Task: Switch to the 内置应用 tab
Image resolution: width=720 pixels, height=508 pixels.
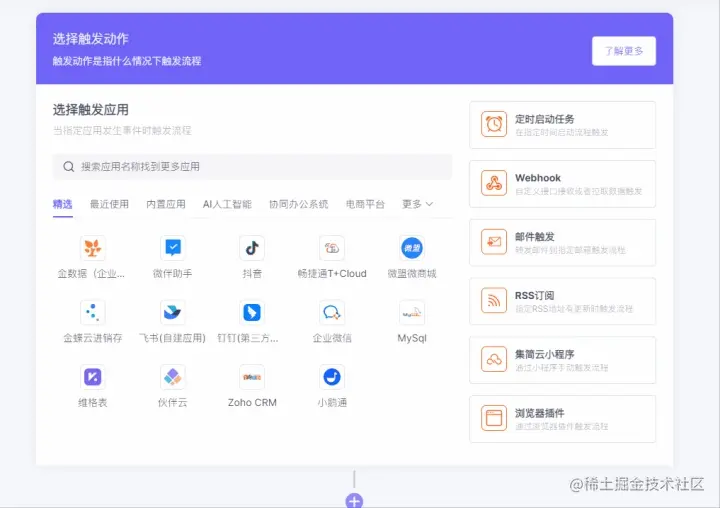Action: [x=166, y=204]
